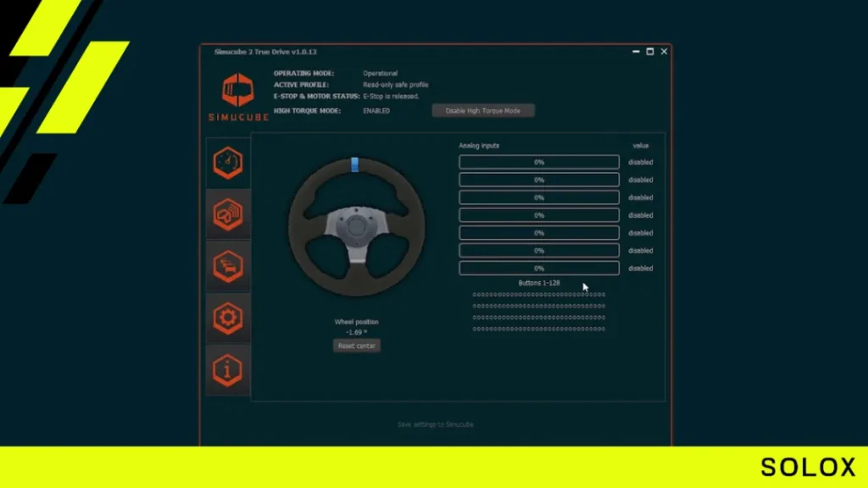Click the fifth analog input 0% bar
This screenshot has width=868, height=488.
(539, 233)
